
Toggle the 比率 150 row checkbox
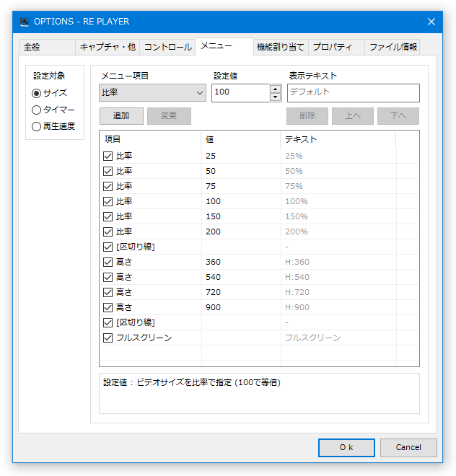click(x=108, y=217)
